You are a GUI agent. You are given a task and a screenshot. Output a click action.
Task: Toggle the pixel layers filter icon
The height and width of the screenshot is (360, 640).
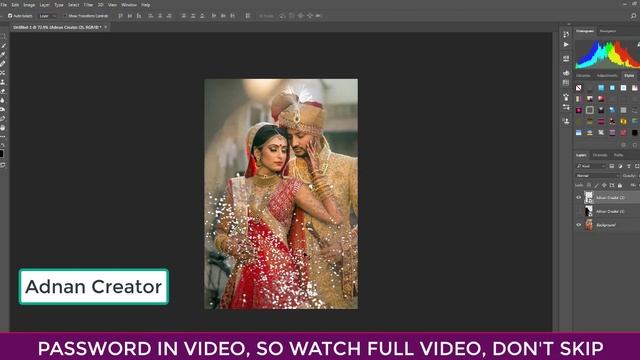612,166
